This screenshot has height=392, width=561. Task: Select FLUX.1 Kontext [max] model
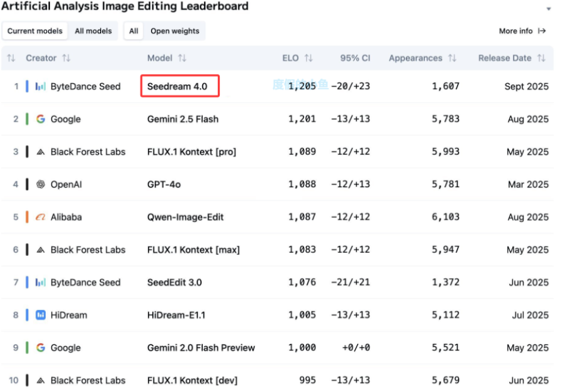pos(194,250)
